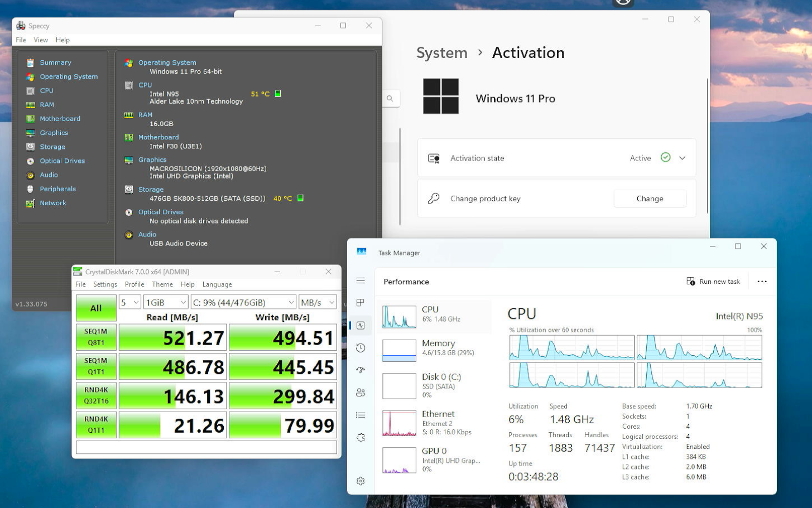The height and width of the screenshot is (508, 812).
Task: Open the Processes page icon in Task Manager
Action: tap(361, 303)
